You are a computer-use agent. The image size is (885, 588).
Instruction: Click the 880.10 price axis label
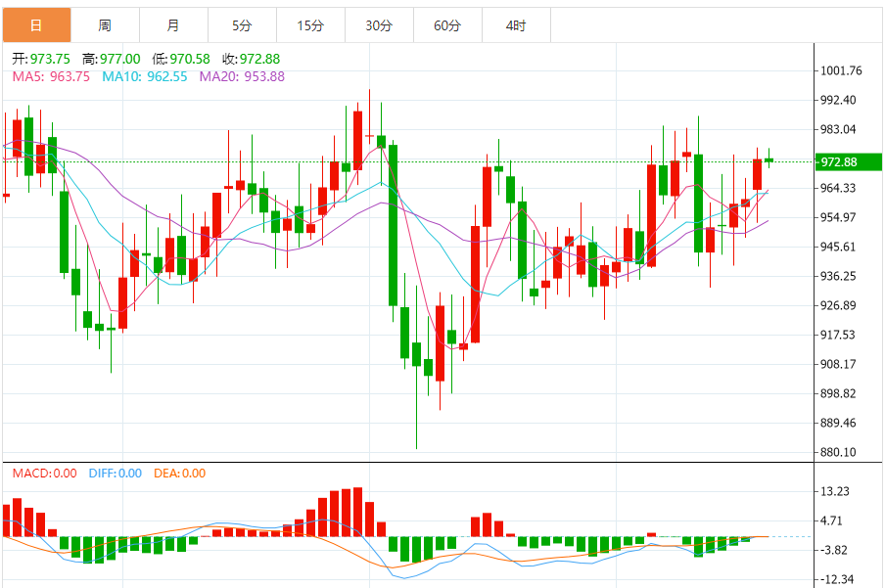[838, 452]
